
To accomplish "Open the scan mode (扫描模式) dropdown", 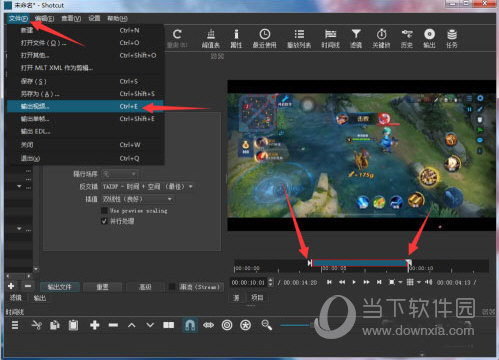I will click(120, 174).
